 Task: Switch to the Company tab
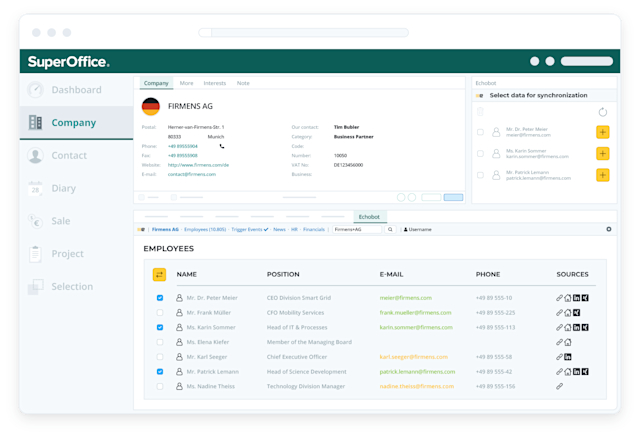(156, 83)
